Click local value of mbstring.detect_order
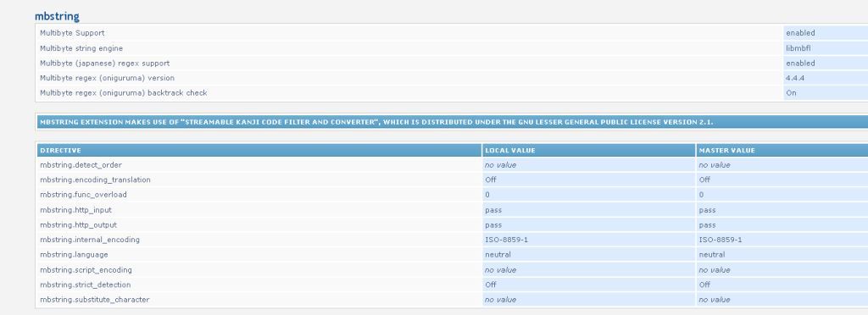Screen dimensions: 868x315 [x=500, y=165]
